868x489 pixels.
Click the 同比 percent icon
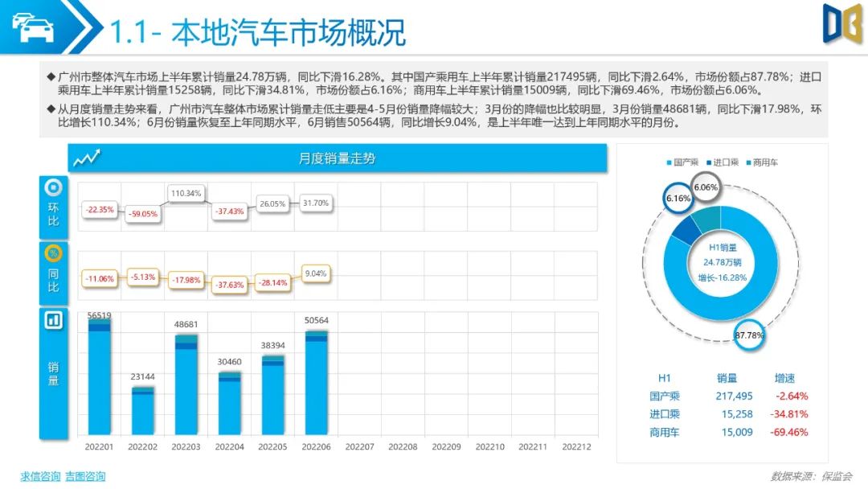53,253
